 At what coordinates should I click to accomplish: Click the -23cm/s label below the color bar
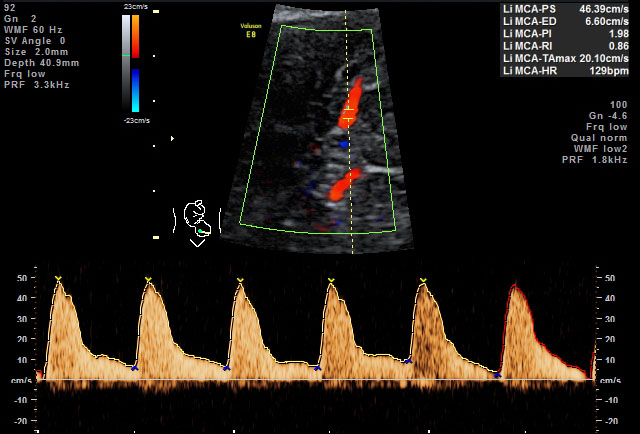click(x=136, y=120)
